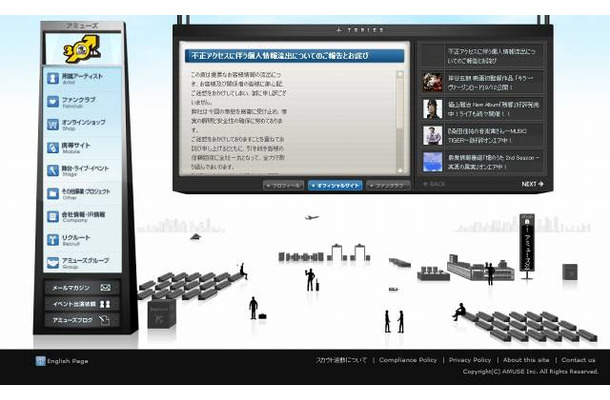Click the English Page flag icon
610x400 pixels.
40,361
